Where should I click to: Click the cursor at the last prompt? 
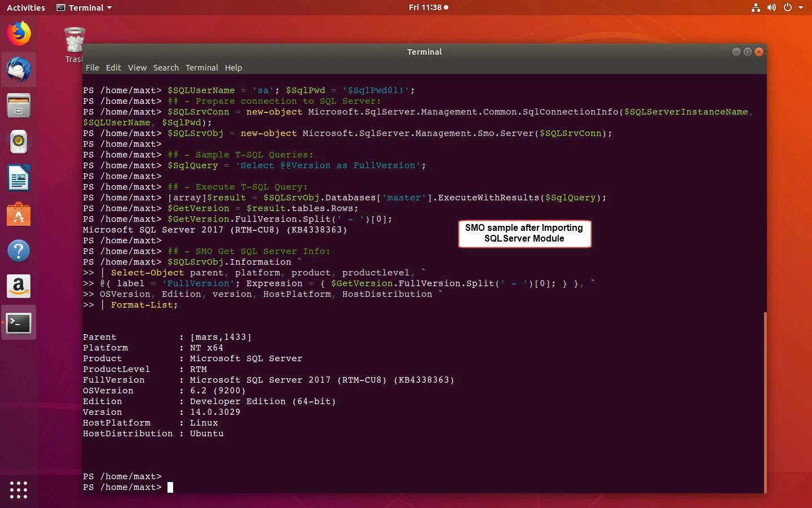[x=170, y=487]
